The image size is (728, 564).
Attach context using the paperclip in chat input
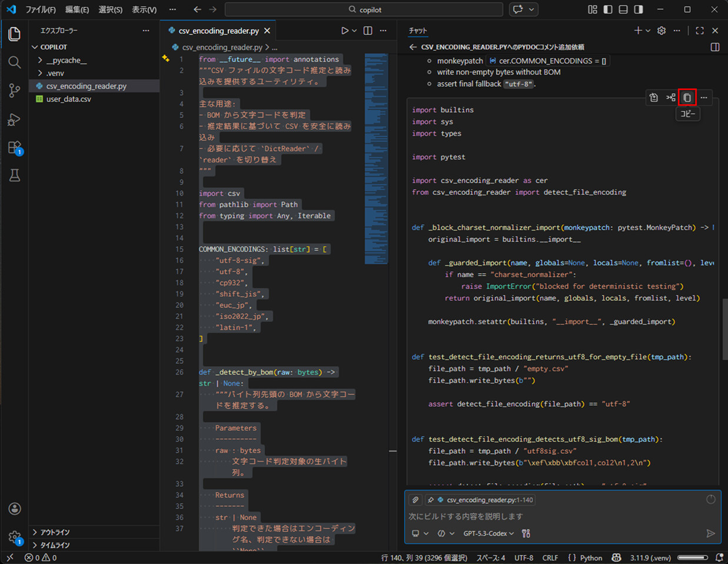pos(415,499)
